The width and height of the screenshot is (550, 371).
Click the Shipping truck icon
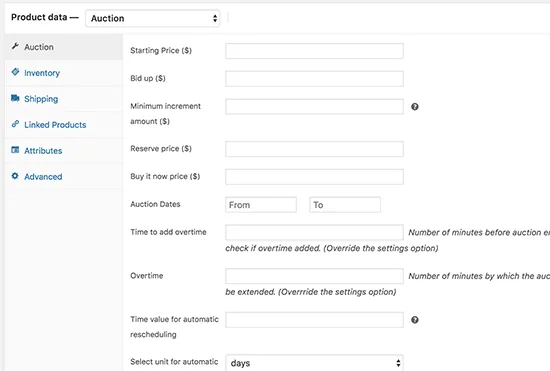click(x=15, y=98)
